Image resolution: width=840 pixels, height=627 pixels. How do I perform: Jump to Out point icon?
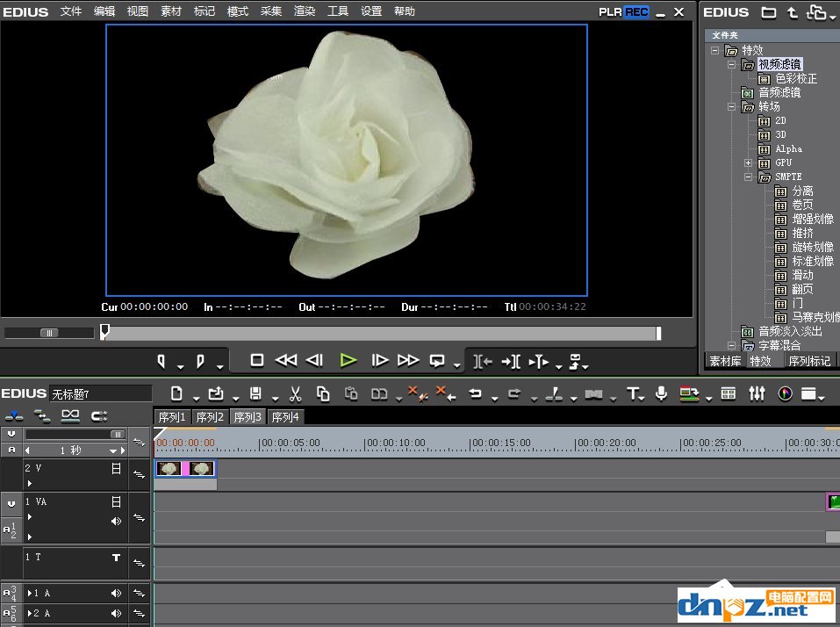511,362
